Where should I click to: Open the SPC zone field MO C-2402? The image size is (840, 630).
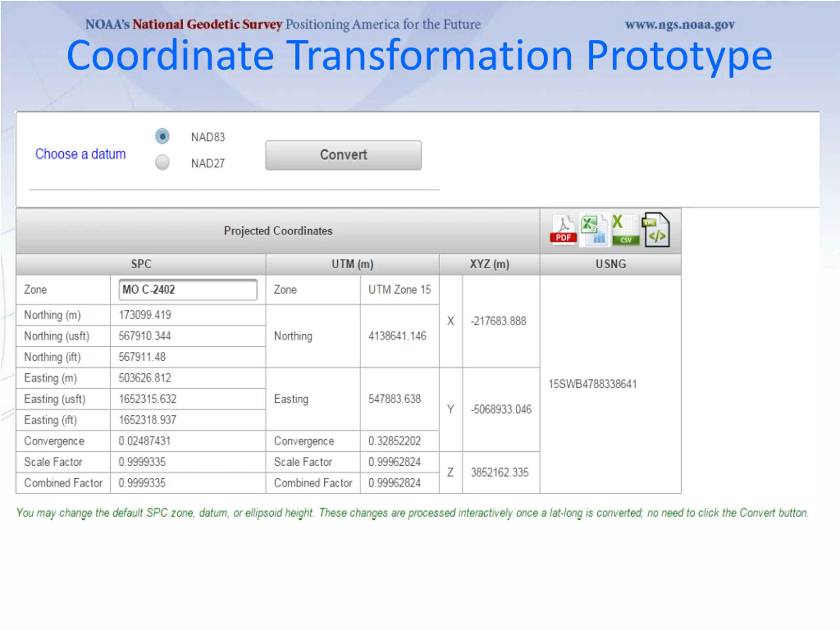tap(188, 290)
